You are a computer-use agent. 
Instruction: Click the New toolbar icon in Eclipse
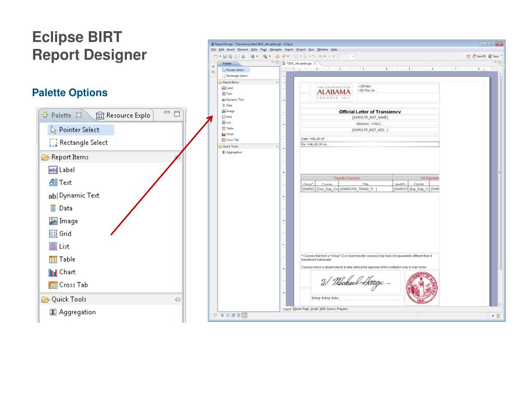[216, 56]
